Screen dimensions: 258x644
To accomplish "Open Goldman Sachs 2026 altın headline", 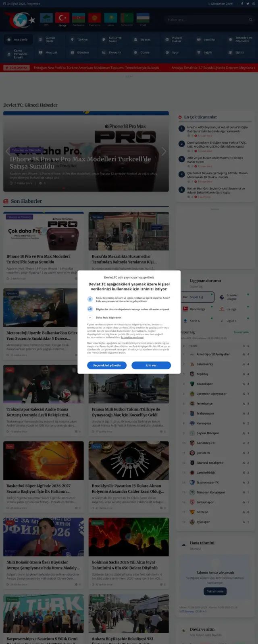I will coord(125,565).
